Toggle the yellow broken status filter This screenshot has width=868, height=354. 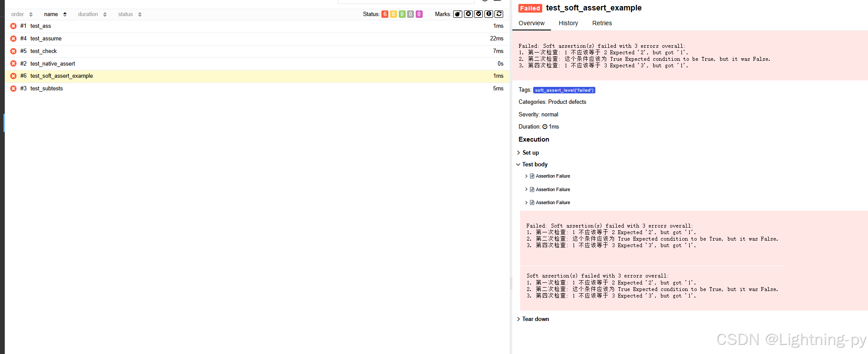394,14
